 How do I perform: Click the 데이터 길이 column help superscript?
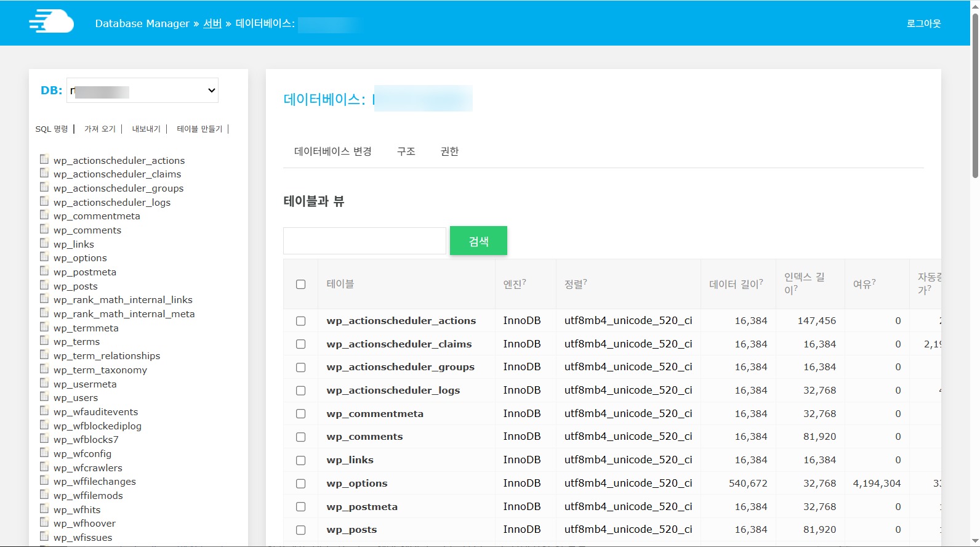761,281
